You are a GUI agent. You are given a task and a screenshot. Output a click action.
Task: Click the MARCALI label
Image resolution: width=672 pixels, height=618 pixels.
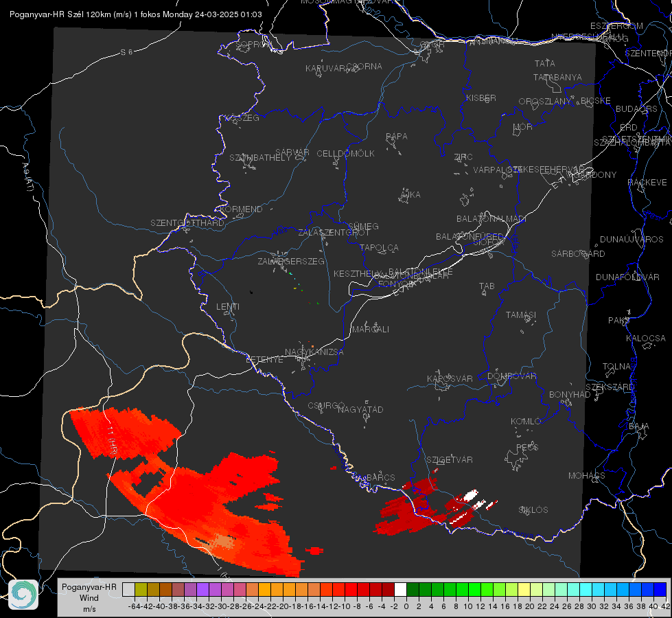pos(371,330)
